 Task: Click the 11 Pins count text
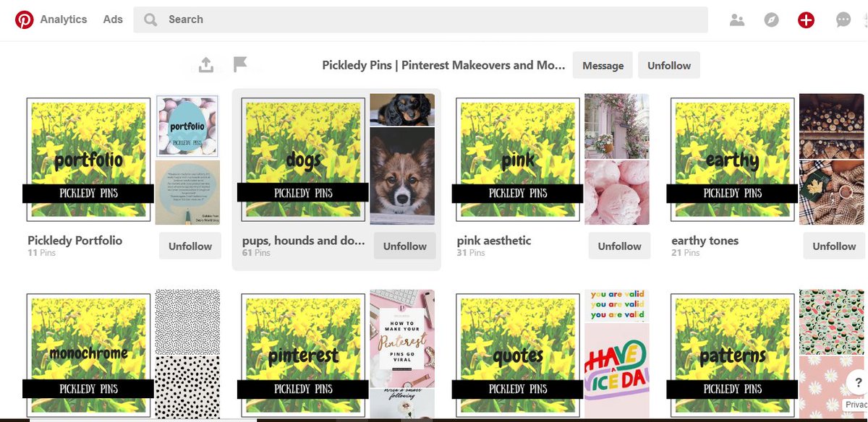coord(42,253)
